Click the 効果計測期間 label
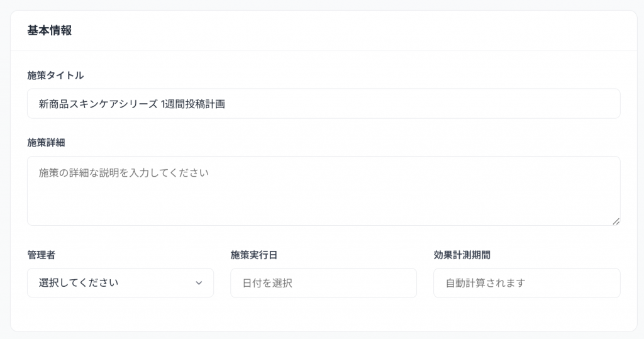The width and height of the screenshot is (644, 339). click(x=462, y=255)
